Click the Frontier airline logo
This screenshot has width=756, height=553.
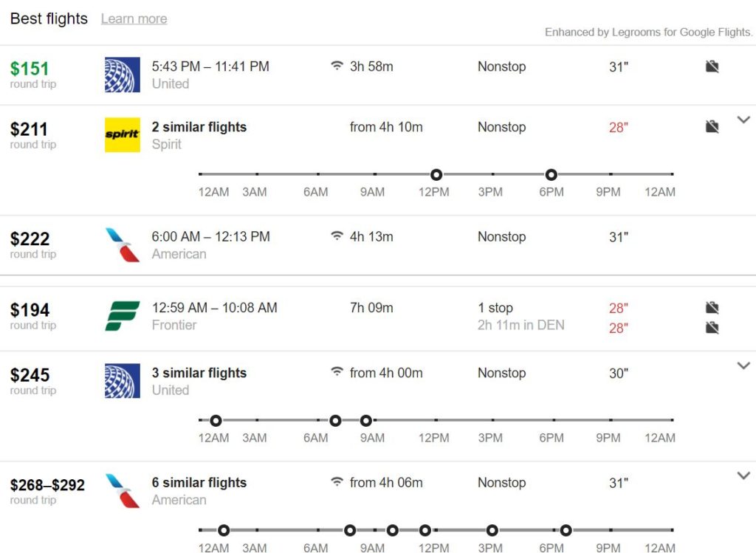pos(122,316)
